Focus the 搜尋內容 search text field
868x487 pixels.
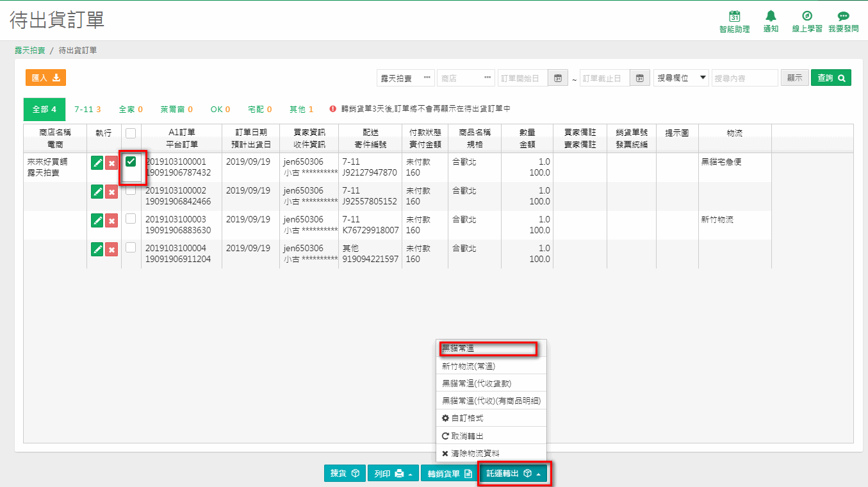744,78
